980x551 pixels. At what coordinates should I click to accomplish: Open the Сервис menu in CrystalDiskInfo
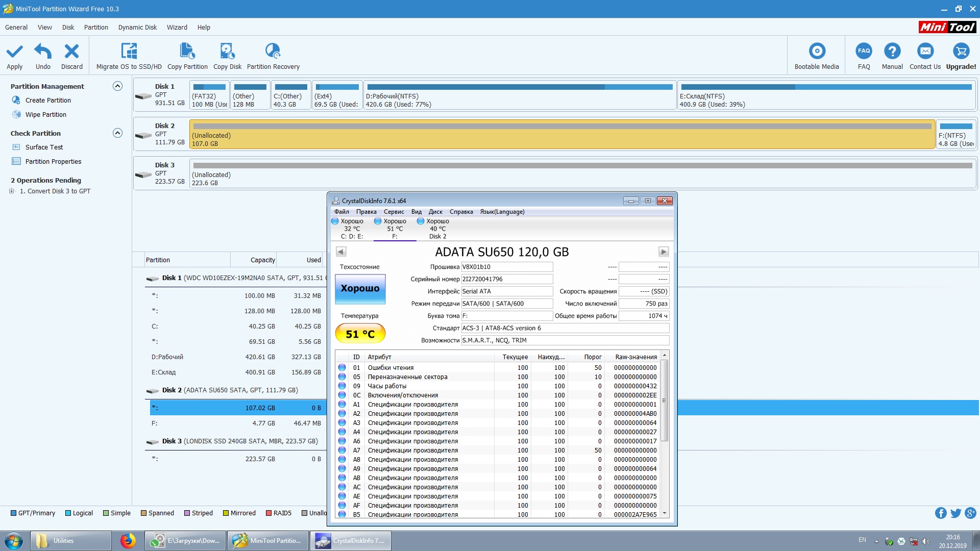click(x=394, y=212)
